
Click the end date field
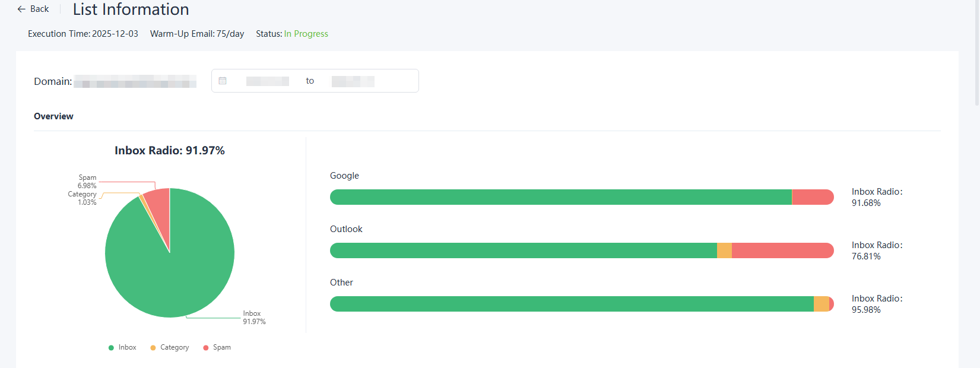pyautogui.click(x=353, y=81)
